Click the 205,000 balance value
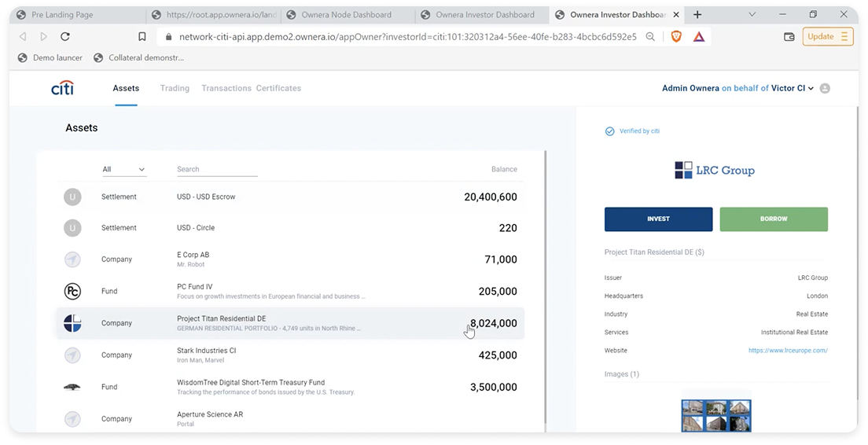Screen dimensions: 868x445 pyautogui.click(x=498, y=292)
